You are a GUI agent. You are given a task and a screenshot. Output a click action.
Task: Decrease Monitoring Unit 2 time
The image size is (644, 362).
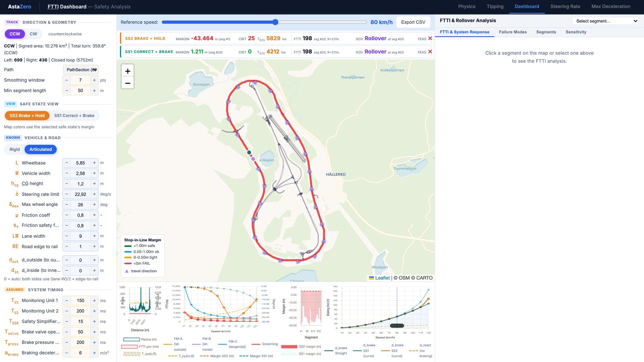[x=66, y=311]
